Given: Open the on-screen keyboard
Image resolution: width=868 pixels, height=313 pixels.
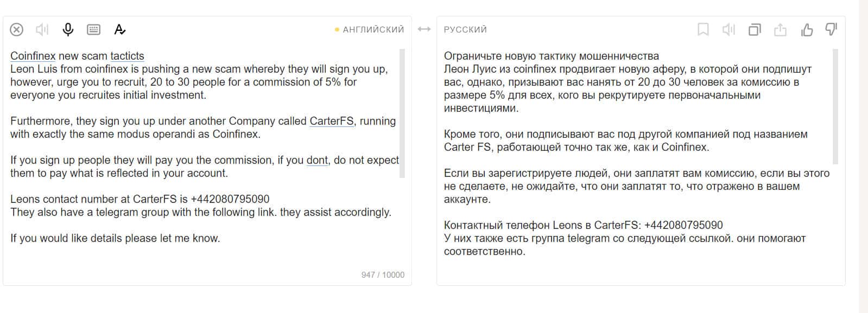Looking at the screenshot, I should point(93,29).
